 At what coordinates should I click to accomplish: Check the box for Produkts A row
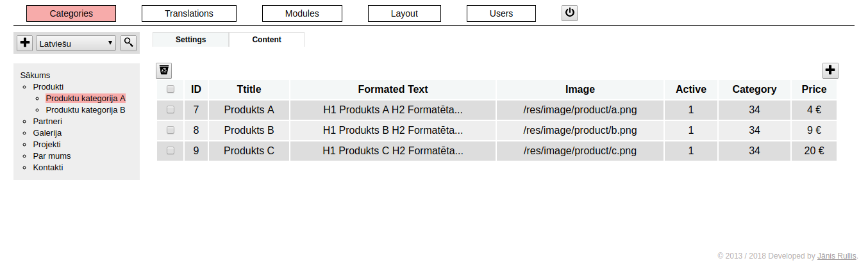(x=171, y=109)
